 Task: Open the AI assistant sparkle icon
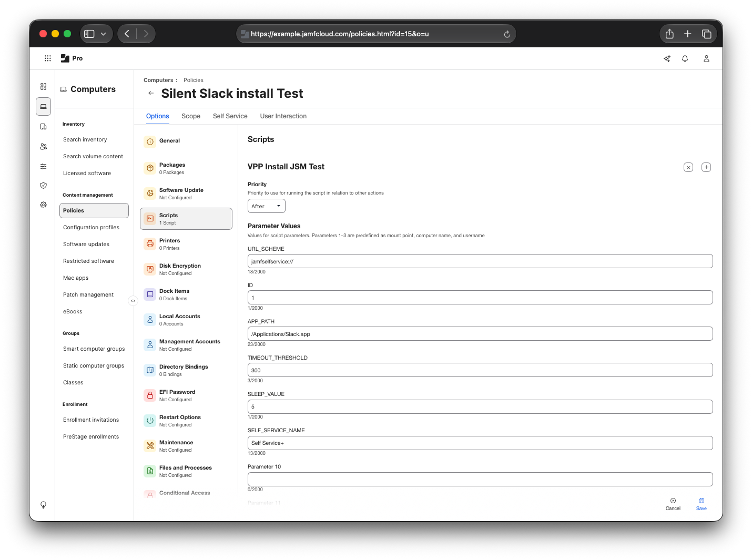click(667, 59)
